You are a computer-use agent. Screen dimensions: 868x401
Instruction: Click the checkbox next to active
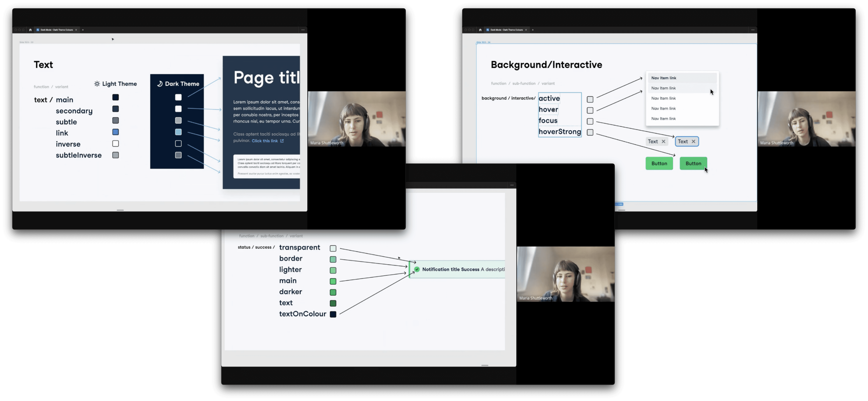point(590,99)
